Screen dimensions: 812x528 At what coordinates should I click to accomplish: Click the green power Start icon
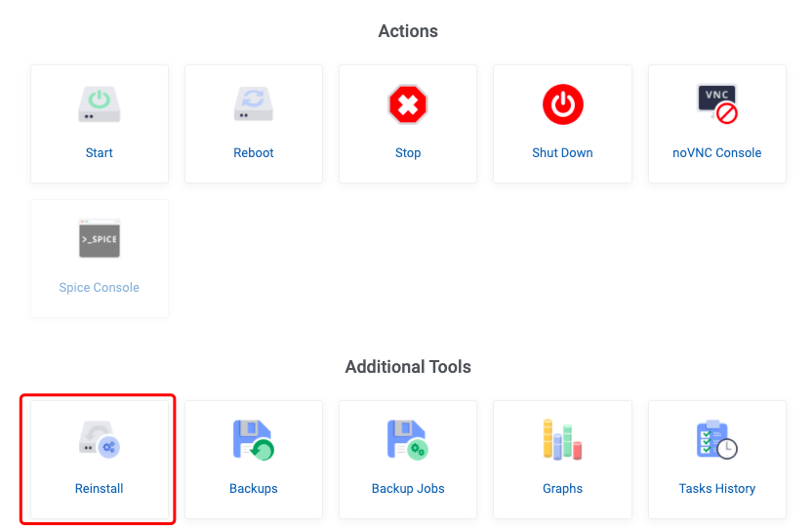point(99,104)
